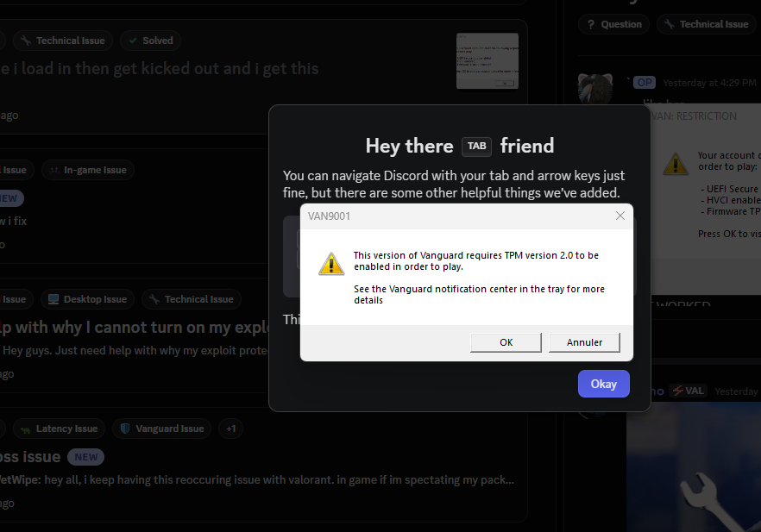Open the VAN: RESTRICTION screenshot attachment
761x532 pixels.
(705, 199)
